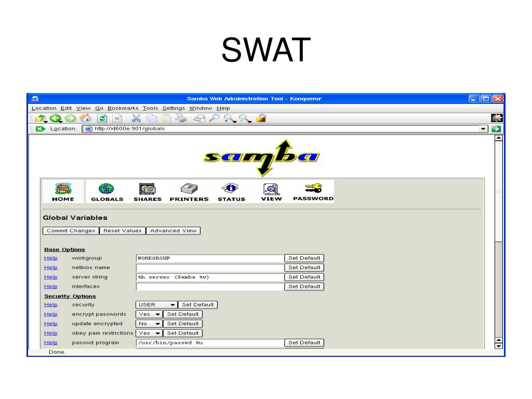Open the security dropdown showing USER
The width and height of the screenshot is (532, 399).
tap(156, 304)
